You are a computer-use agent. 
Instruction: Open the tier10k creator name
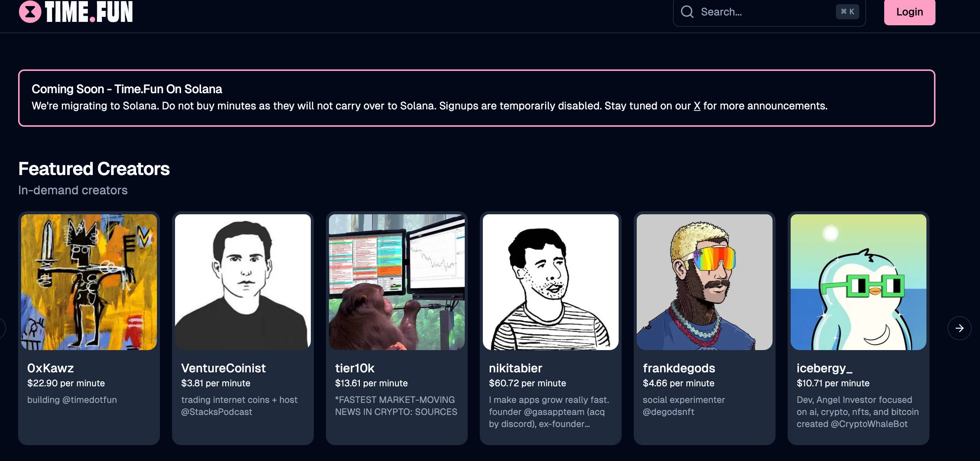coord(355,368)
